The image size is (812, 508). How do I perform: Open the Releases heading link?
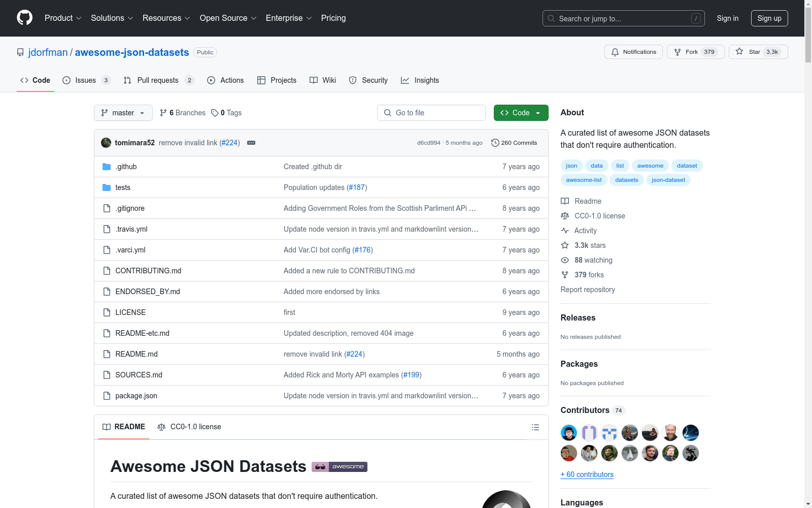[x=578, y=318]
